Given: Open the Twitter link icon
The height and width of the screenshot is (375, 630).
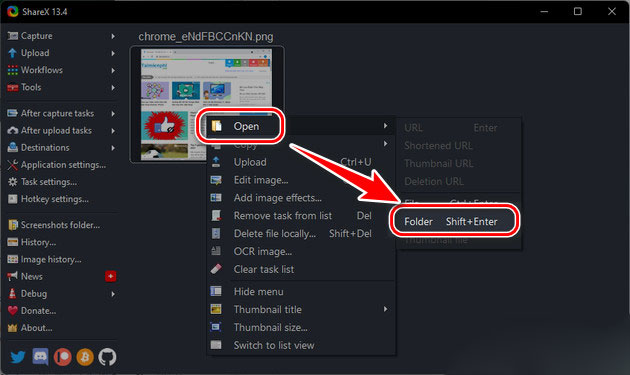Looking at the screenshot, I should 18,357.
